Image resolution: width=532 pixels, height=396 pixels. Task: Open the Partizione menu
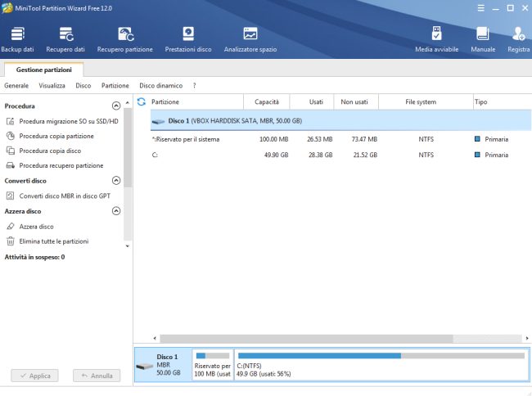[115, 85]
